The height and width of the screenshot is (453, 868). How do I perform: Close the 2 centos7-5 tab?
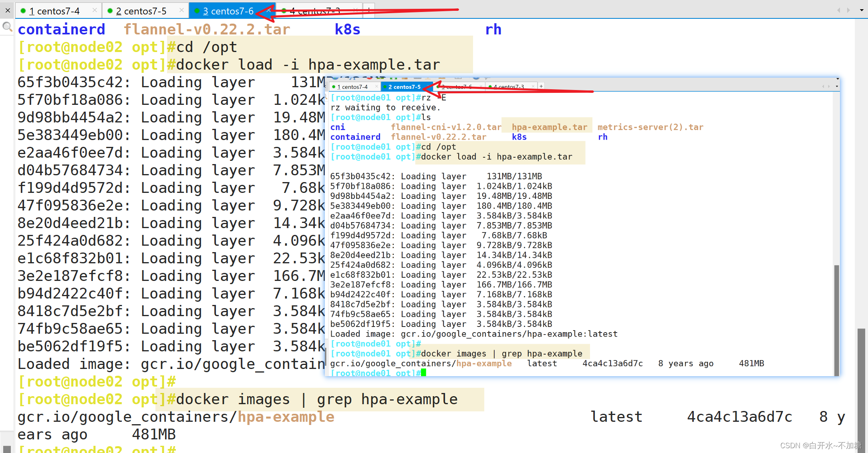(181, 10)
